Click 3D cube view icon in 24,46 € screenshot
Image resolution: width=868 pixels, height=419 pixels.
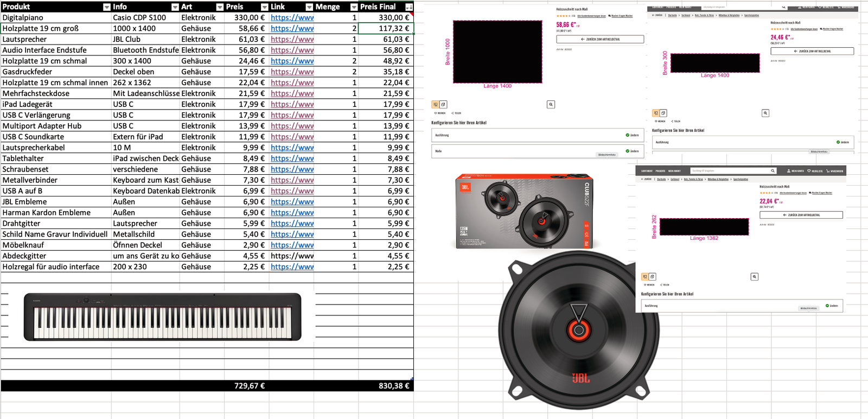663,113
